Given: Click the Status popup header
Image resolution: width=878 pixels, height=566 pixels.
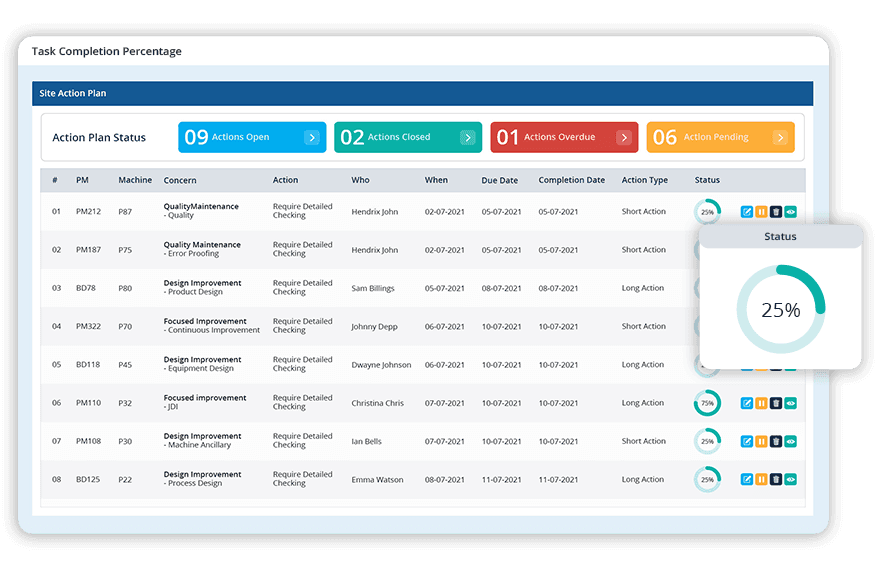Looking at the screenshot, I should (780, 236).
